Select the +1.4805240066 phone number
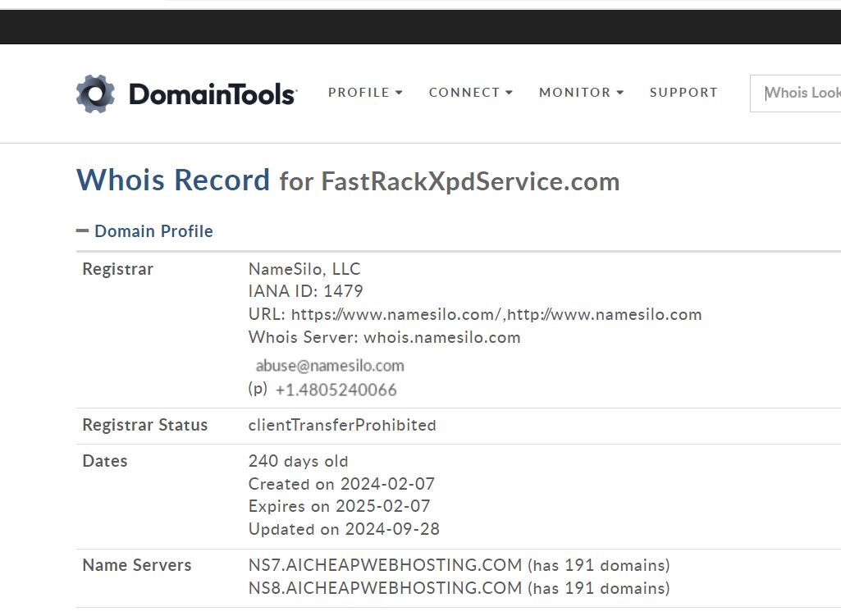The width and height of the screenshot is (841, 616). (336, 390)
